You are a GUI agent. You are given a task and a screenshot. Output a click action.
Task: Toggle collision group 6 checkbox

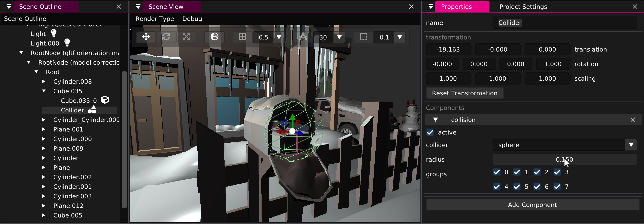pyautogui.click(x=537, y=187)
